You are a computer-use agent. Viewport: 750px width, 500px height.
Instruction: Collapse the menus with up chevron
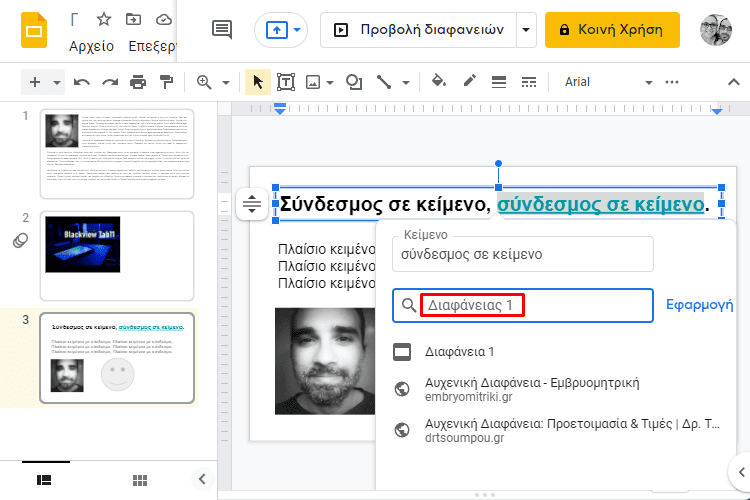[x=734, y=82]
